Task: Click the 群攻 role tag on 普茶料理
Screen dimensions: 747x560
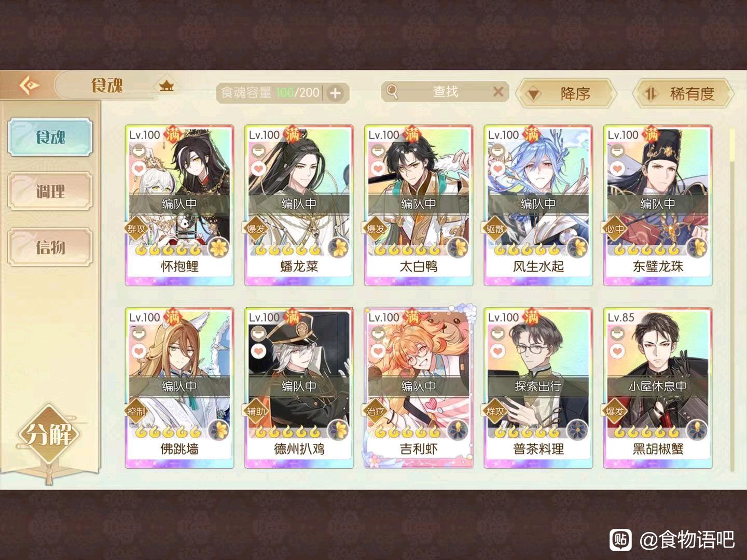Action: 495,411
